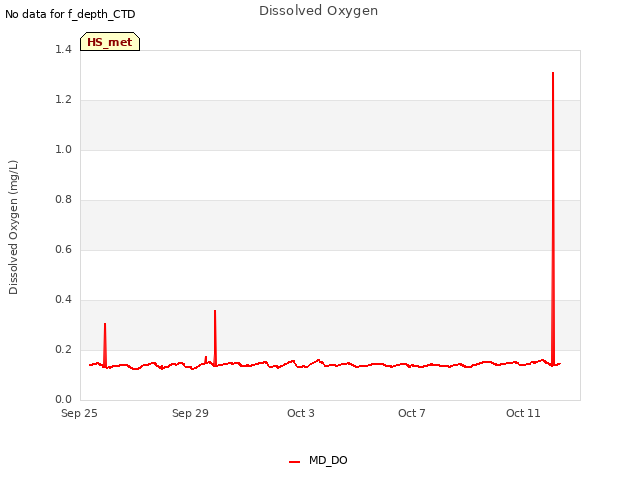Click the Dissolved Oxygen (mg/L) axis label
Screen dimensions: 640x480
coord(13,227)
